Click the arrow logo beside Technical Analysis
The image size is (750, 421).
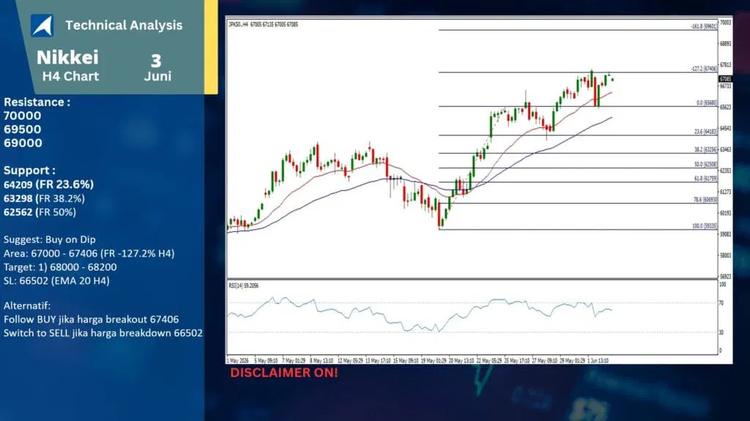click(x=42, y=25)
